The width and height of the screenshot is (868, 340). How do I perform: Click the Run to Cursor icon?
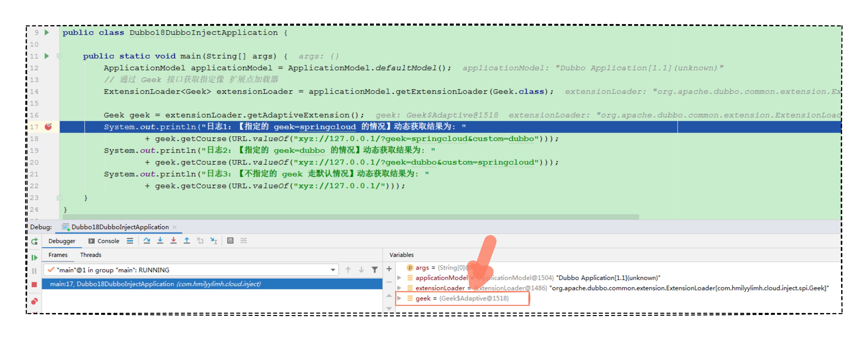click(x=214, y=241)
